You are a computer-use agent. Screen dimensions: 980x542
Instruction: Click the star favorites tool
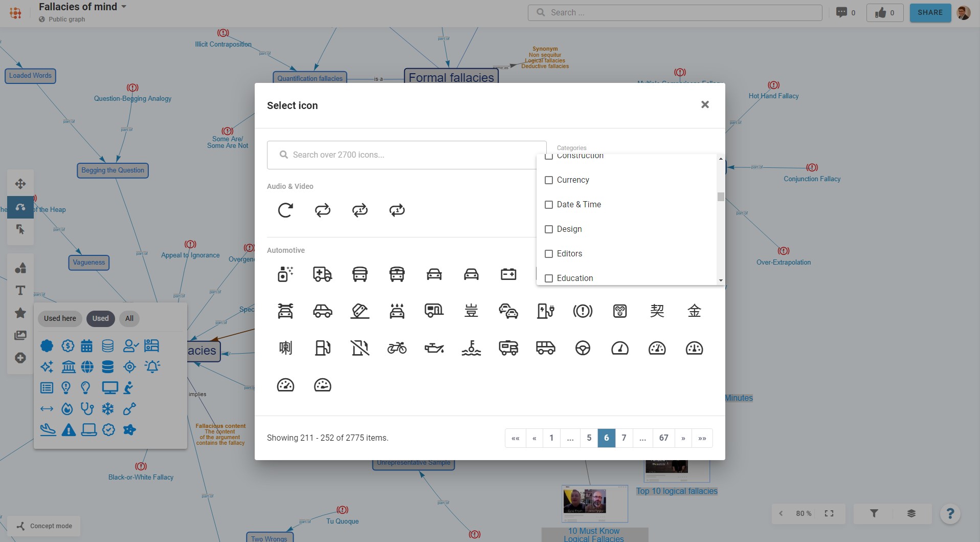coord(20,313)
